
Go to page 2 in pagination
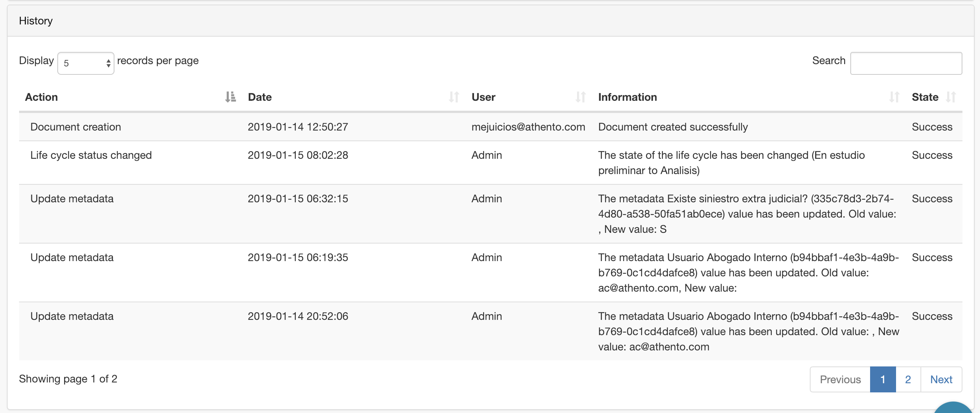(908, 379)
